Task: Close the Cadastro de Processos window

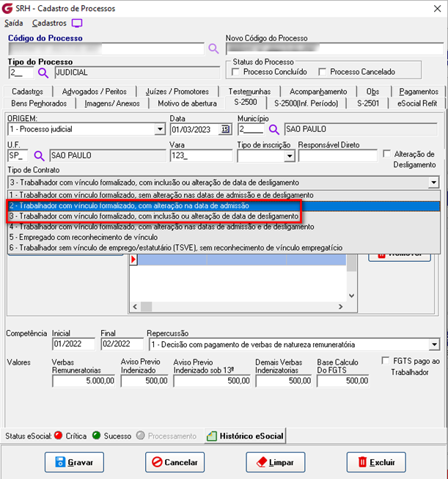Action: click(437, 9)
